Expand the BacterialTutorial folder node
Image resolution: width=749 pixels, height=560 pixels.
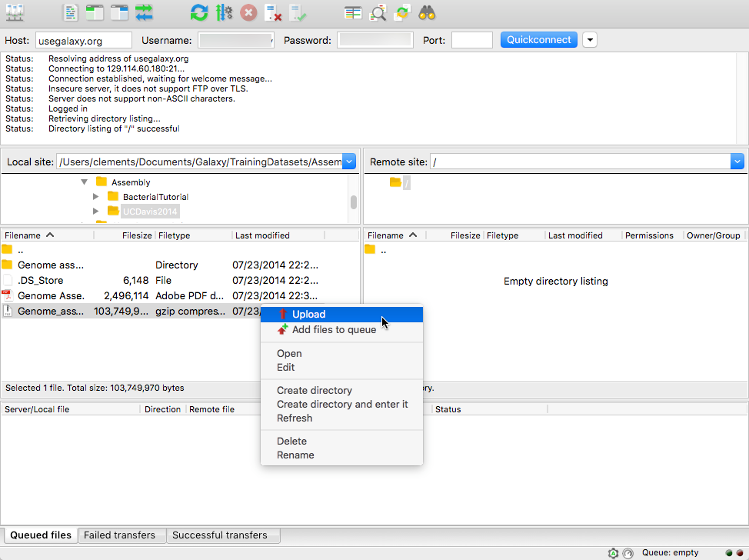tap(95, 196)
